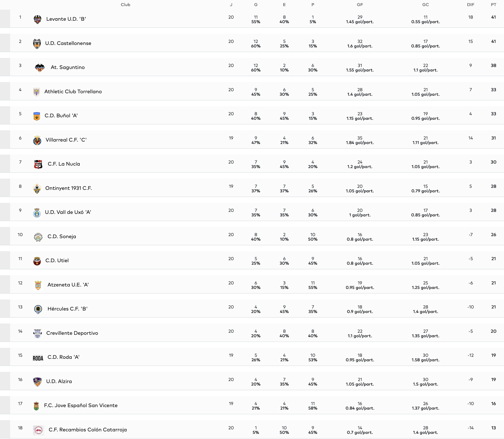Click the Club column header
This screenshot has width=504, height=439.
point(125,5)
